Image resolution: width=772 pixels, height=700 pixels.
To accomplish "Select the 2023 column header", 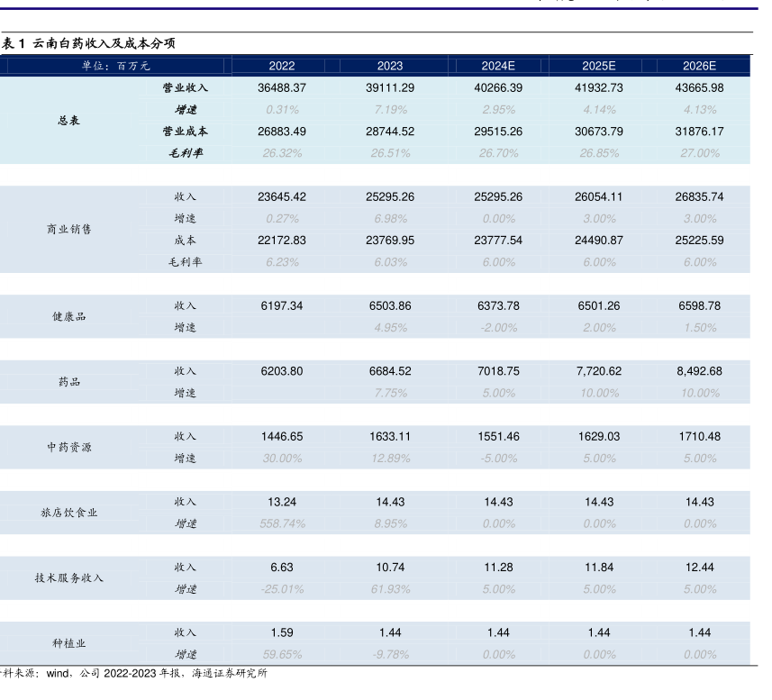I will point(390,66).
